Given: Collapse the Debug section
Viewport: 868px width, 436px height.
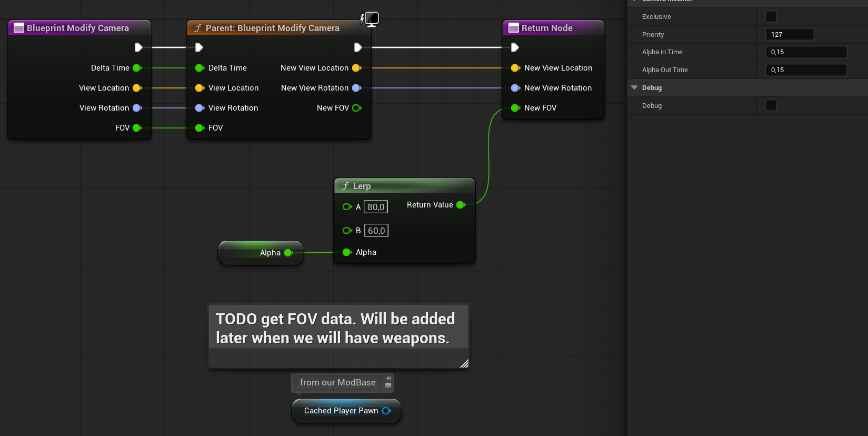Looking at the screenshot, I should click(634, 88).
